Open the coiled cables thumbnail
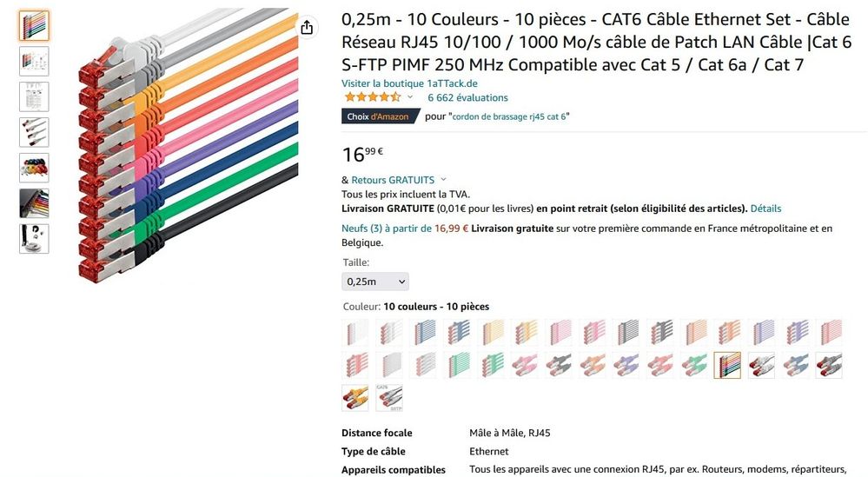The image size is (868, 477). click(34, 167)
